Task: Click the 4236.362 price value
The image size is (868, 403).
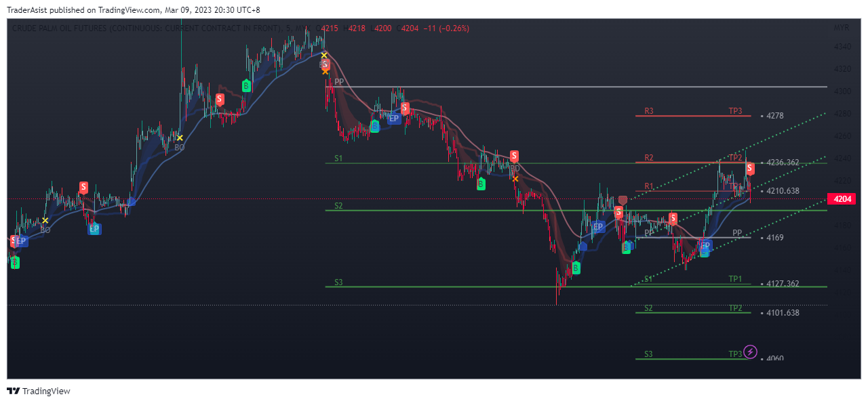Action: point(783,163)
